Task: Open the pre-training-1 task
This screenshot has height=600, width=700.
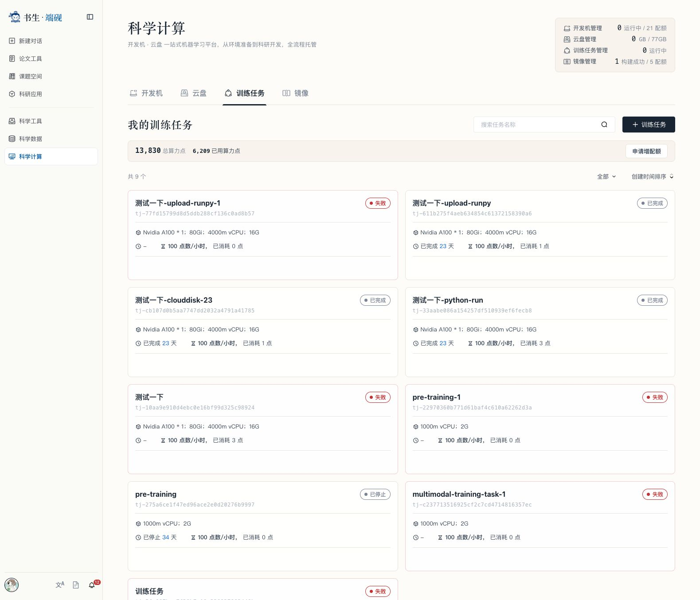Action: click(437, 397)
